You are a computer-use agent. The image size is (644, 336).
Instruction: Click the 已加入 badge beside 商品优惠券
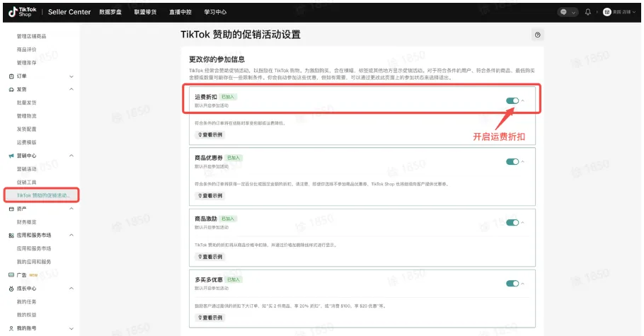pos(234,158)
